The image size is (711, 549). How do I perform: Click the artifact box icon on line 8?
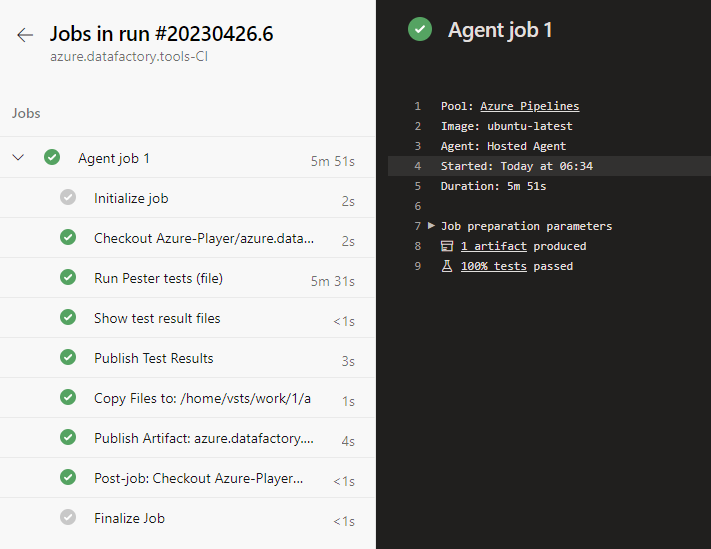447,246
